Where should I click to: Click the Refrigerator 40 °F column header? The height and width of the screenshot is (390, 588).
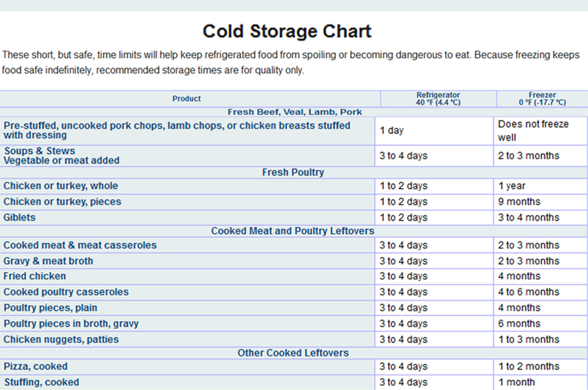pyautogui.click(x=438, y=99)
